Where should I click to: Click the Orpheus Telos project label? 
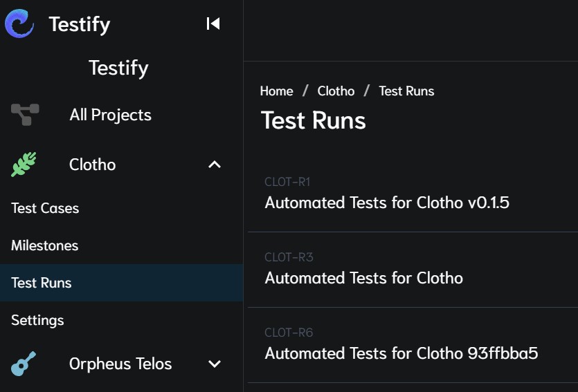point(120,364)
